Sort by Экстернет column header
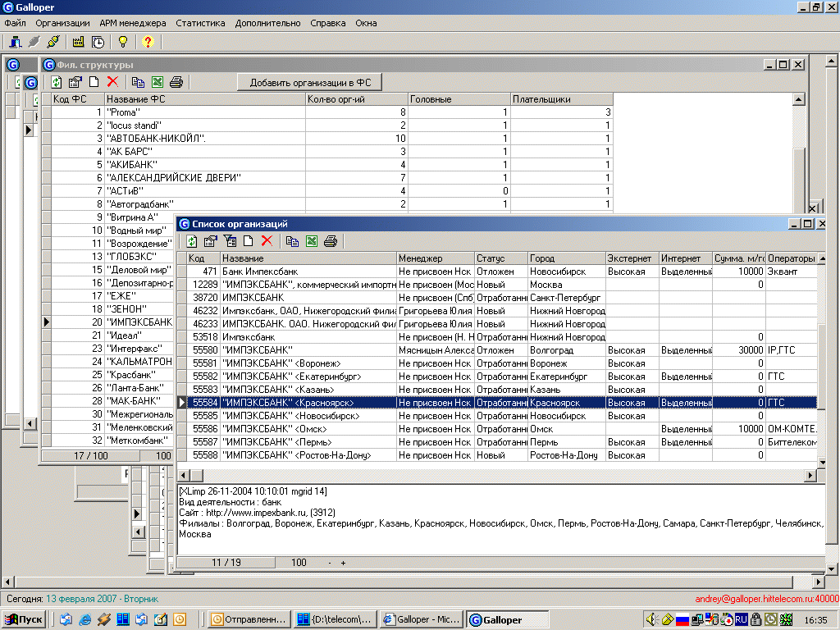Viewport: 840px width, 630px height. 632,258
